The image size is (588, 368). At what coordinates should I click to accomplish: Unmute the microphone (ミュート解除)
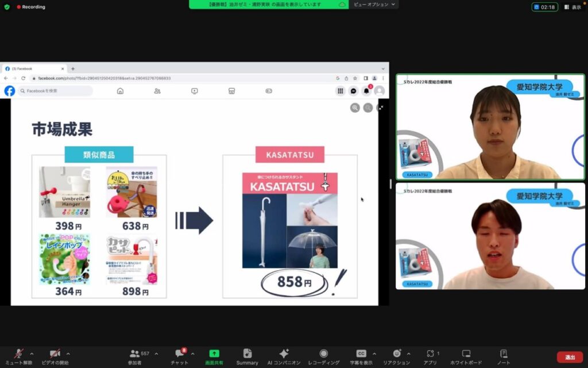tap(18, 356)
